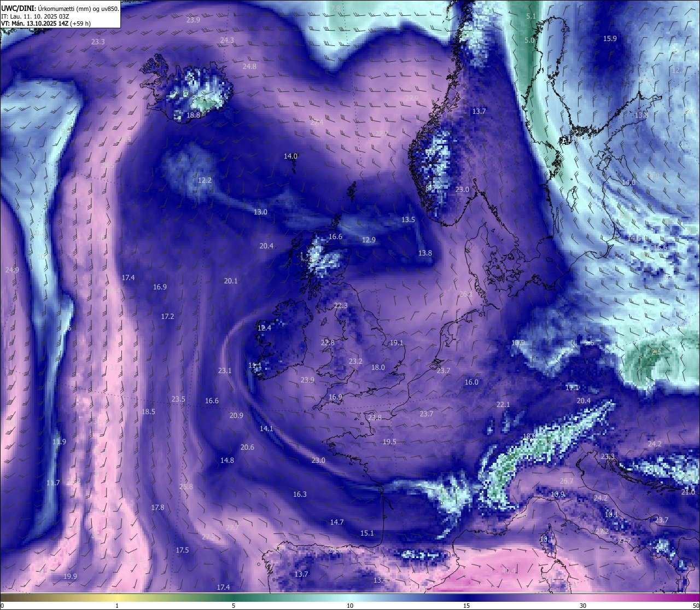Click the 24.3 value on the map
Screen dimensions: 700x610
[227, 40]
